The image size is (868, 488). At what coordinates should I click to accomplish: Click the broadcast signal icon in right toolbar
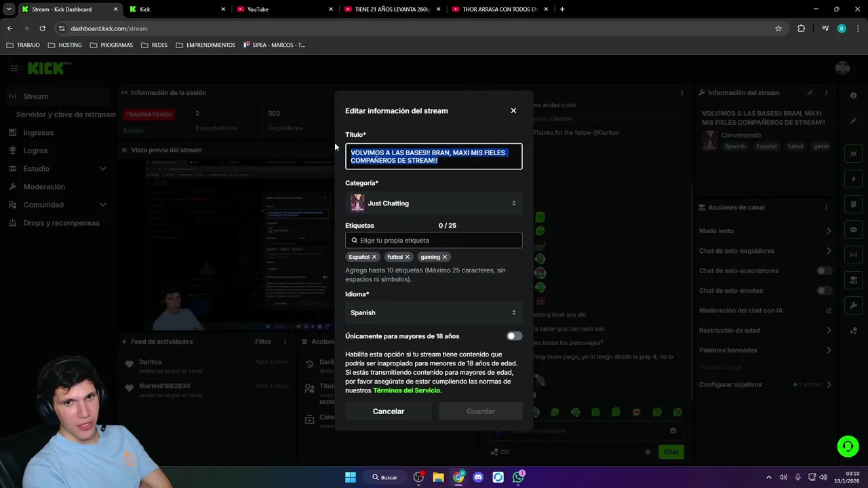[x=854, y=255]
